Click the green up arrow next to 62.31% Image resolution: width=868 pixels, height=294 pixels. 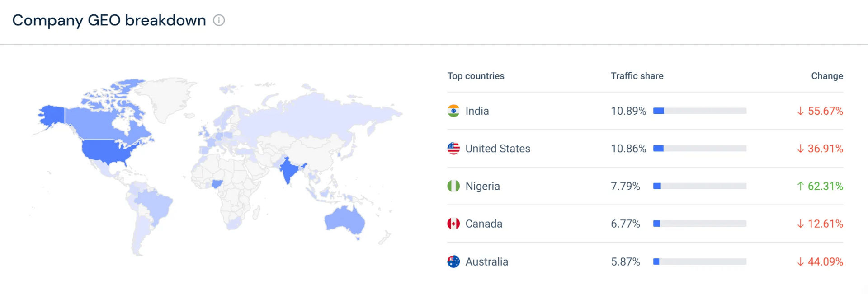pyautogui.click(x=800, y=186)
